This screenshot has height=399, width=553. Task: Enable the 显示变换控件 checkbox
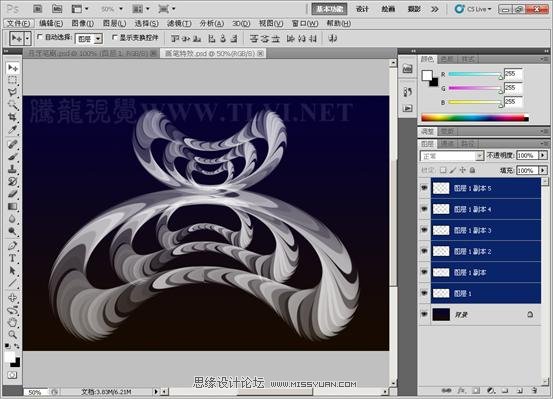pyautogui.click(x=114, y=37)
